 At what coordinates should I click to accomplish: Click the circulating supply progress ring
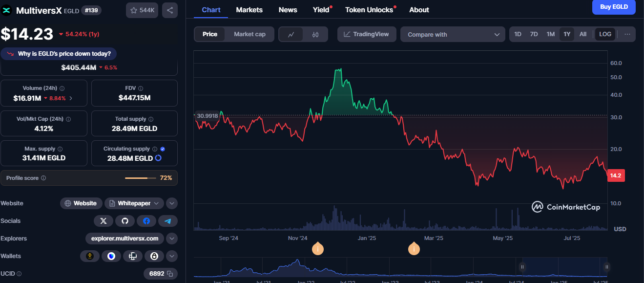point(158,158)
